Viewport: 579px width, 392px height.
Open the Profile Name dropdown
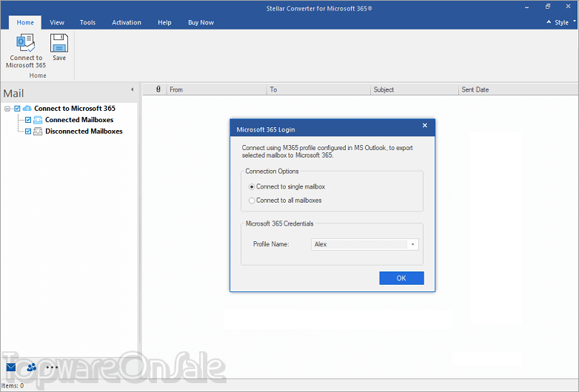tap(413, 244)
